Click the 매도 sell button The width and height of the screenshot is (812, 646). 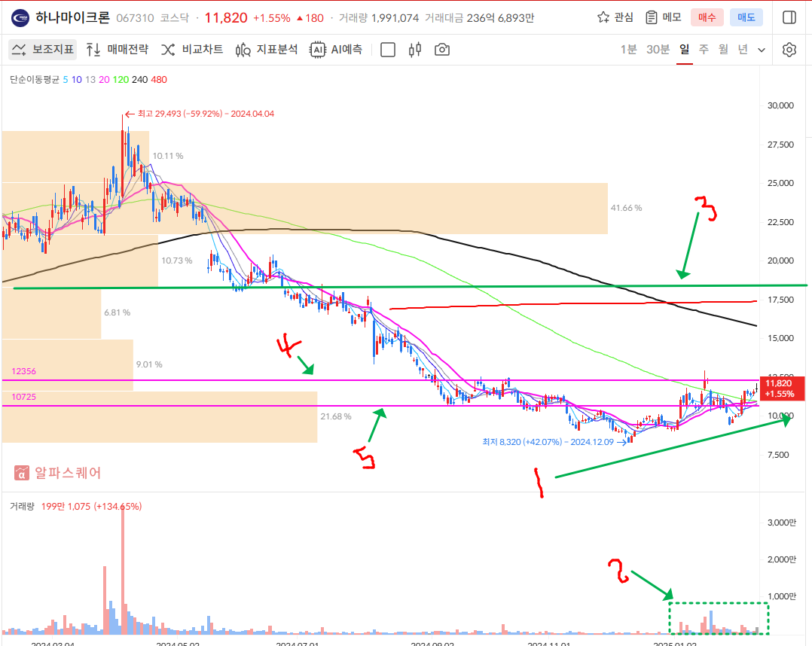[746, 17]
